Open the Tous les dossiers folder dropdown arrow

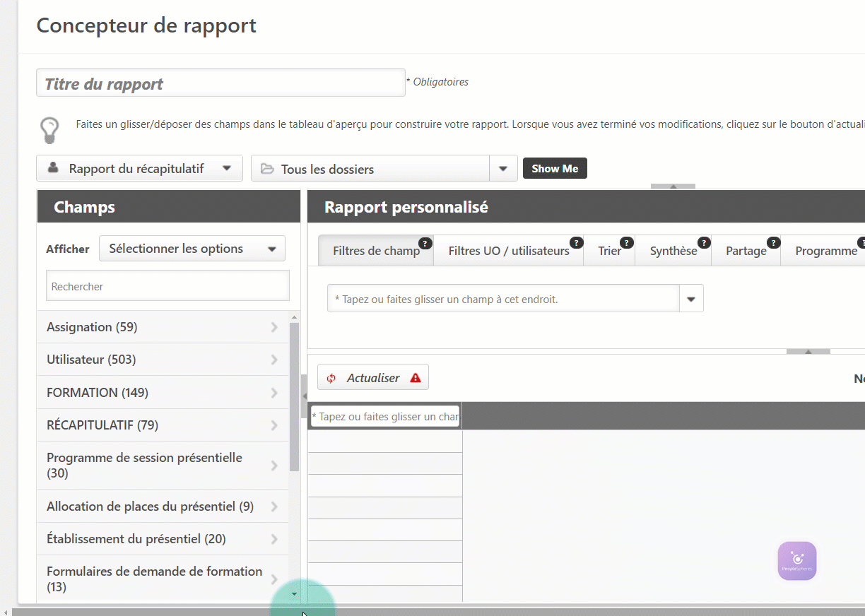click(503, 169)
